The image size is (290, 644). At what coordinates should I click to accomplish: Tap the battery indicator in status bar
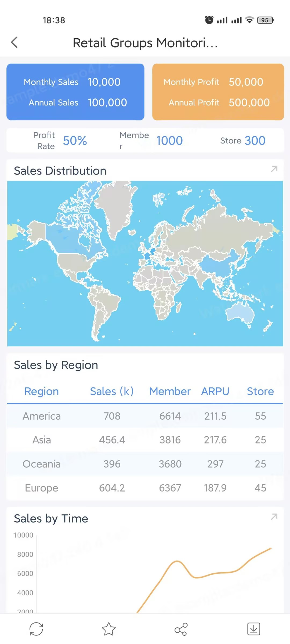[x=265, y=20]
